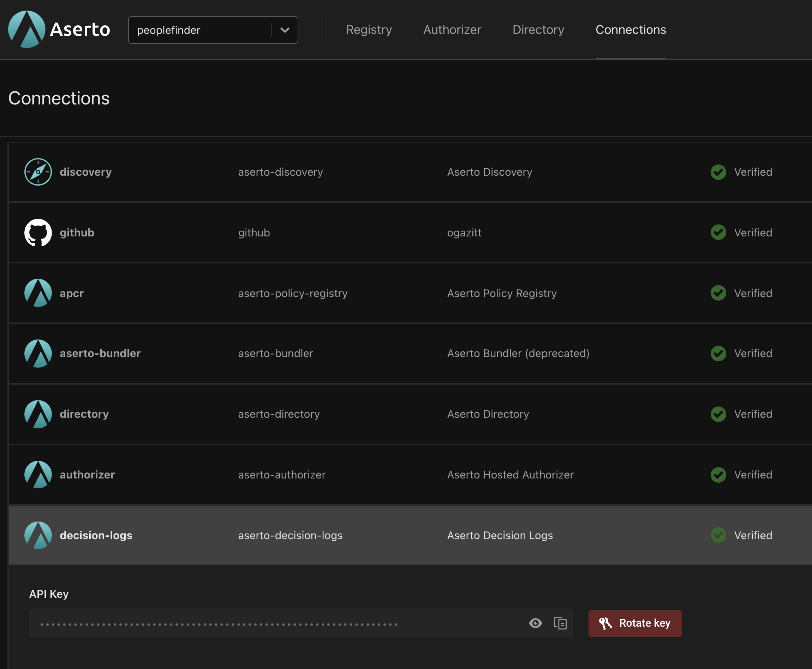Copy the API key to clipboard
The height and width of the screenshot is (669, 812).
point(560,623)
